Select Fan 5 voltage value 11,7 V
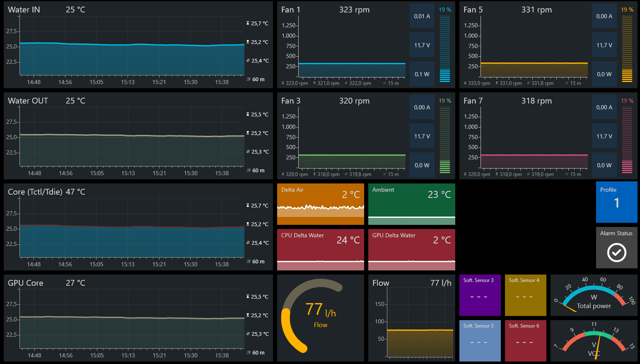 [604, 45]
